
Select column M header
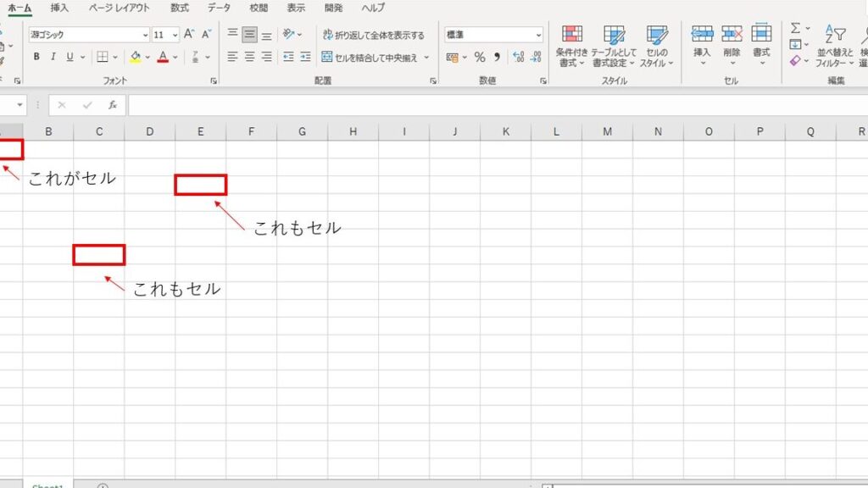point(607,131)
